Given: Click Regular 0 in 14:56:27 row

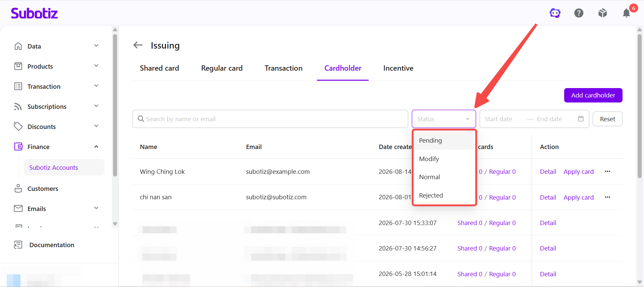Looking at the screenshot, I should tap(502, 248).
